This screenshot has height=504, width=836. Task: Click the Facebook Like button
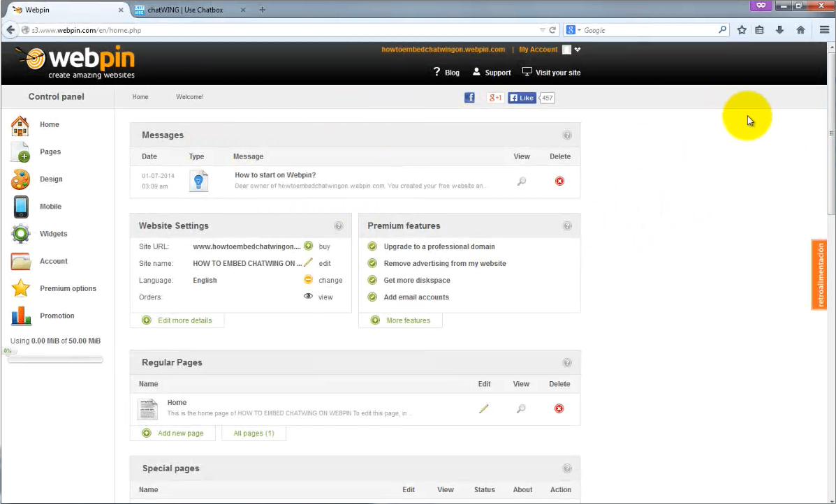point(522,98)
